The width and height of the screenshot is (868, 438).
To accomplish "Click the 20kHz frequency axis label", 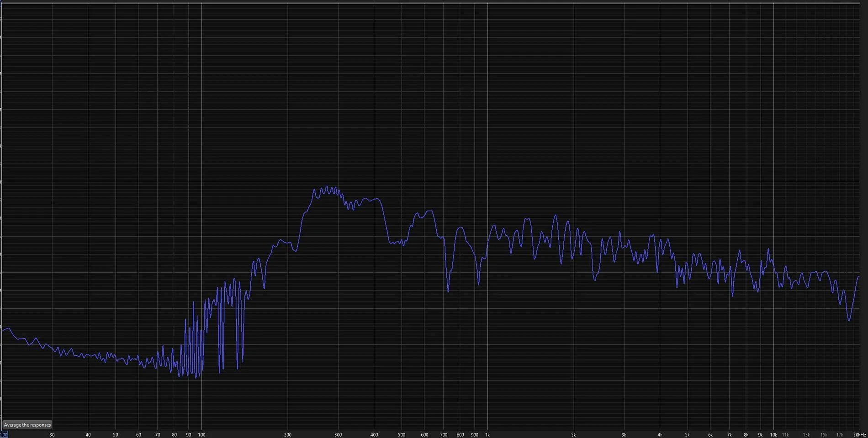I will (x=860, y=435).
